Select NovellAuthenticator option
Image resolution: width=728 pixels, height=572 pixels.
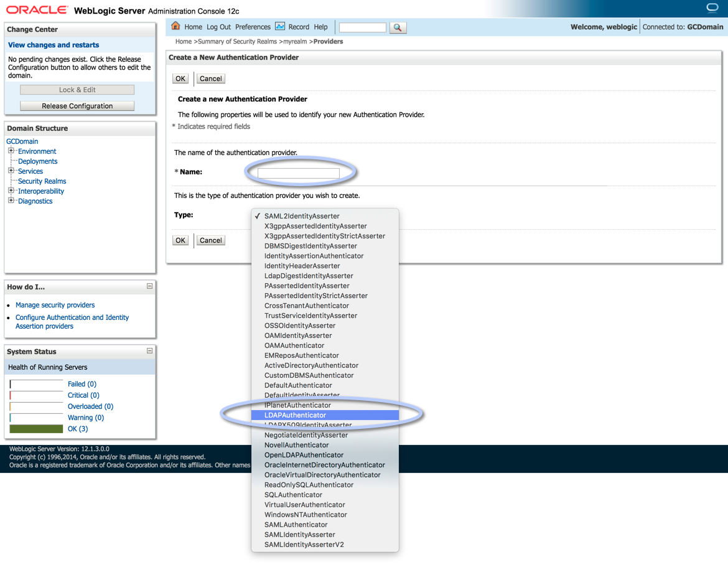[325, 445]
